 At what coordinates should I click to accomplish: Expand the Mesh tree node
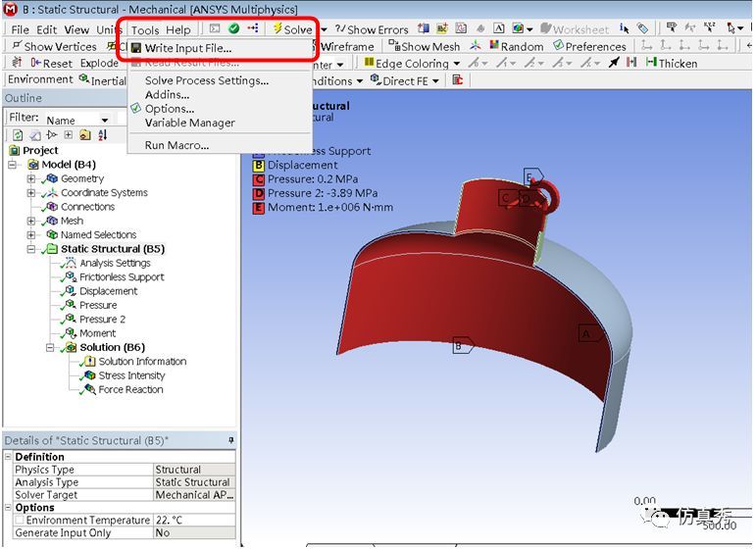pos(30,221)
